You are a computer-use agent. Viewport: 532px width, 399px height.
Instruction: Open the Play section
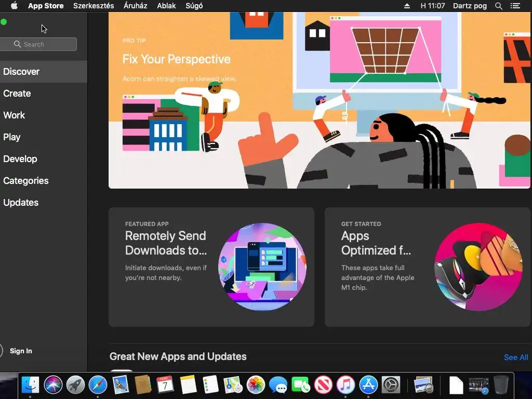pyautogui.click(x=44, y=137)
